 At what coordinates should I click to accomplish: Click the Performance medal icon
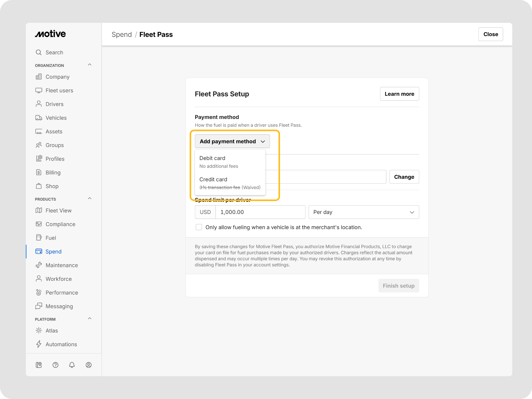39,292
